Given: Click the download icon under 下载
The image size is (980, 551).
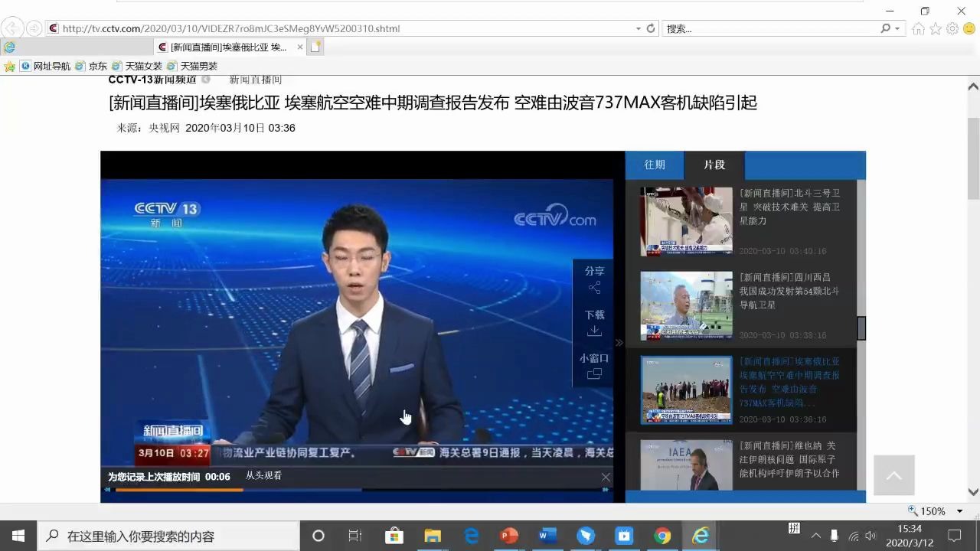Looking at the screenshot, I should 594,331.
